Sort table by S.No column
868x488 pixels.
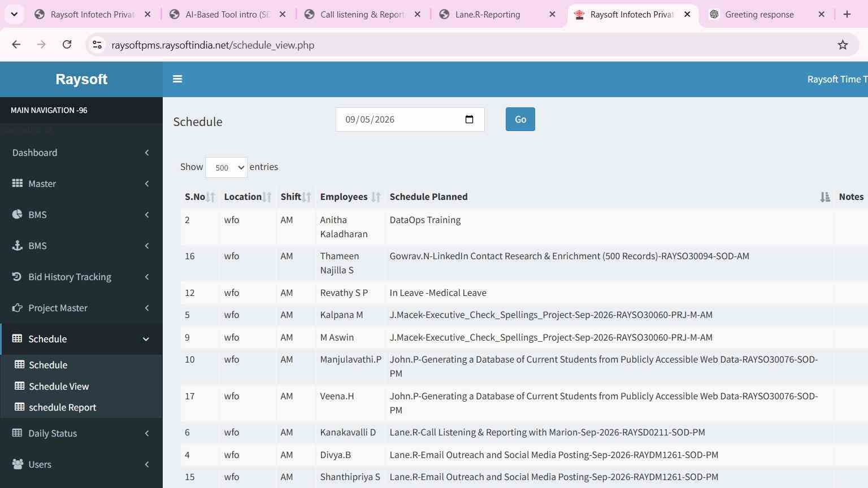tap(200, 197)
